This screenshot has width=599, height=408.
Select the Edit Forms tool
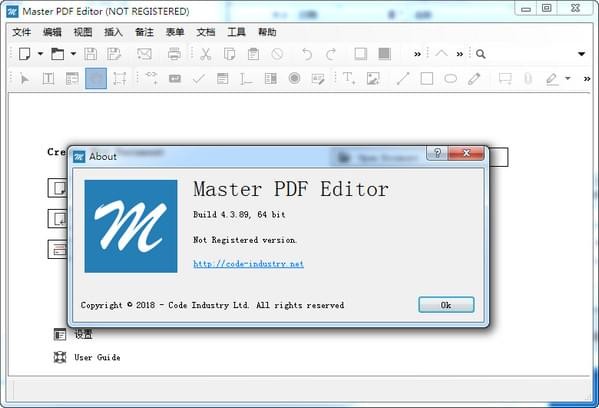(x=72, y=79)
